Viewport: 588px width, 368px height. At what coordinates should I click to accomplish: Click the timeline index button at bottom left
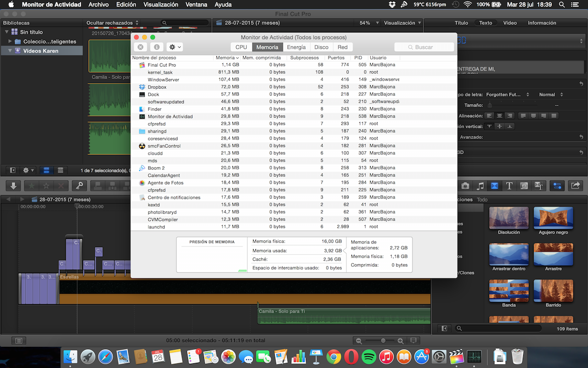click(19, 341)
